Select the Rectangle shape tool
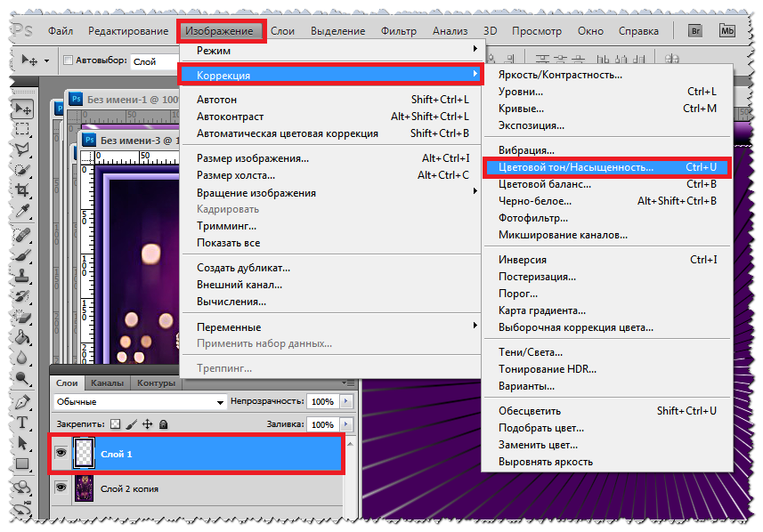The image size is (763, 532). click(x=22, y=463)
